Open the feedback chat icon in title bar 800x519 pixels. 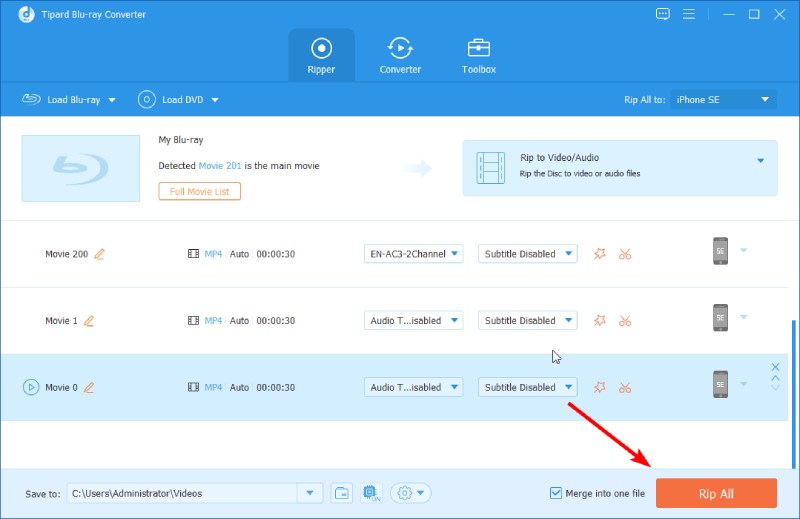click(663, 14)
